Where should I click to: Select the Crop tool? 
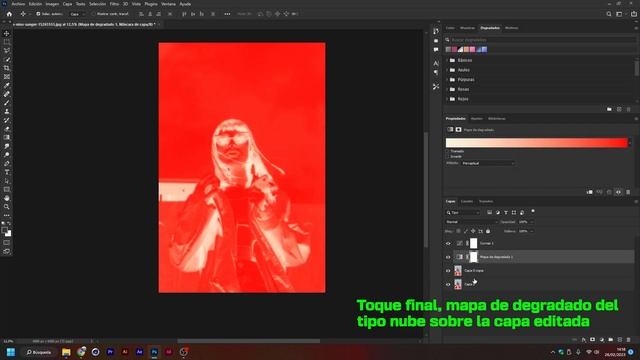[x=7, y=68]
